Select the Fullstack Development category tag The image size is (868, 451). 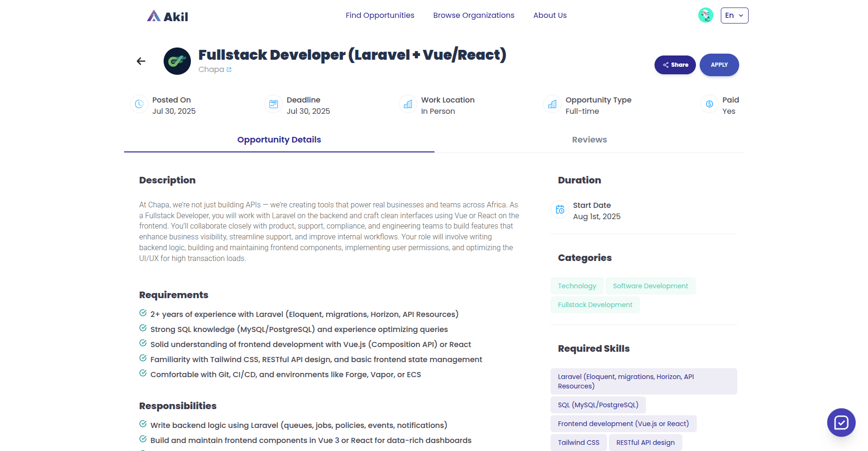[x=595, y=305]
